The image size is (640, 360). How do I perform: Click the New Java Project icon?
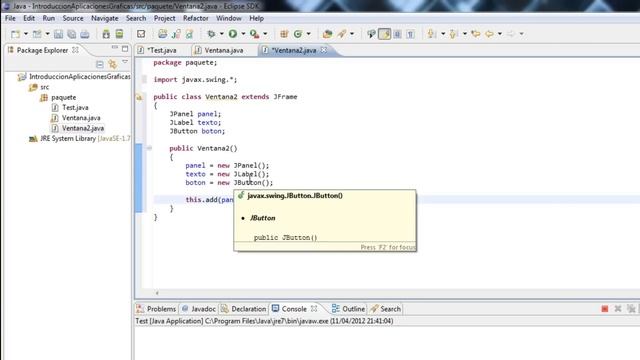tap(162, 34)
